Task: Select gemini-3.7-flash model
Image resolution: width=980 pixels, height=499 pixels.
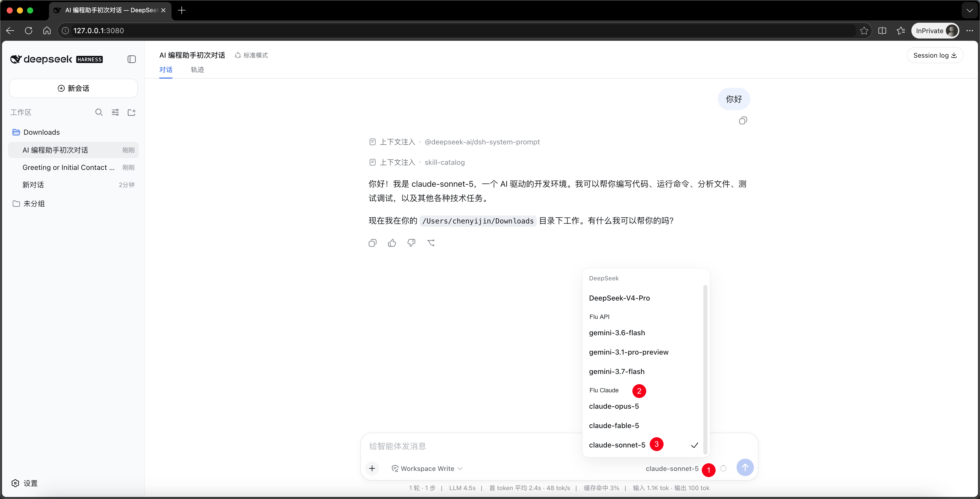Action: tap(643, 372)
